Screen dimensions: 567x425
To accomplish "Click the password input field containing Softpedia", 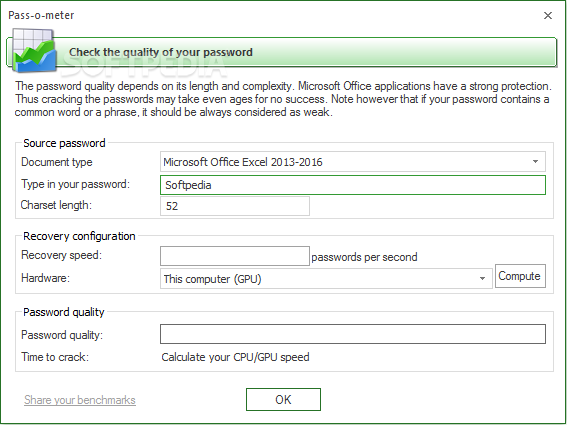I will [353, 185].
